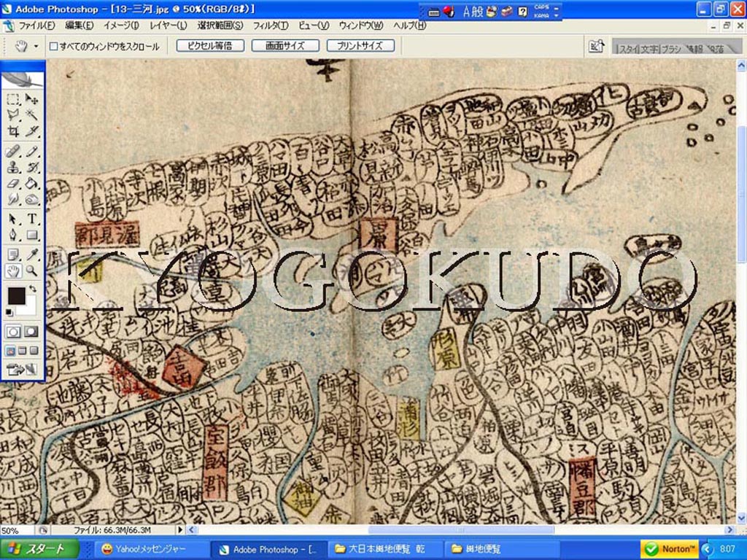
Task: Open the file browser icon in options bar
Action: click(597, 46)
